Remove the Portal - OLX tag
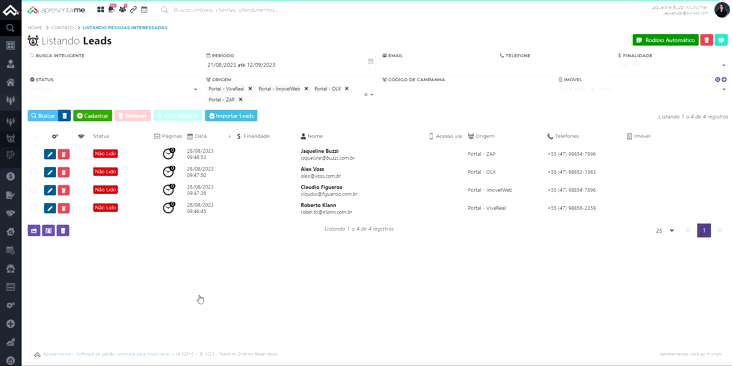Image resolution: width=732 pixels, height=366 pixels. coord(347,89)
